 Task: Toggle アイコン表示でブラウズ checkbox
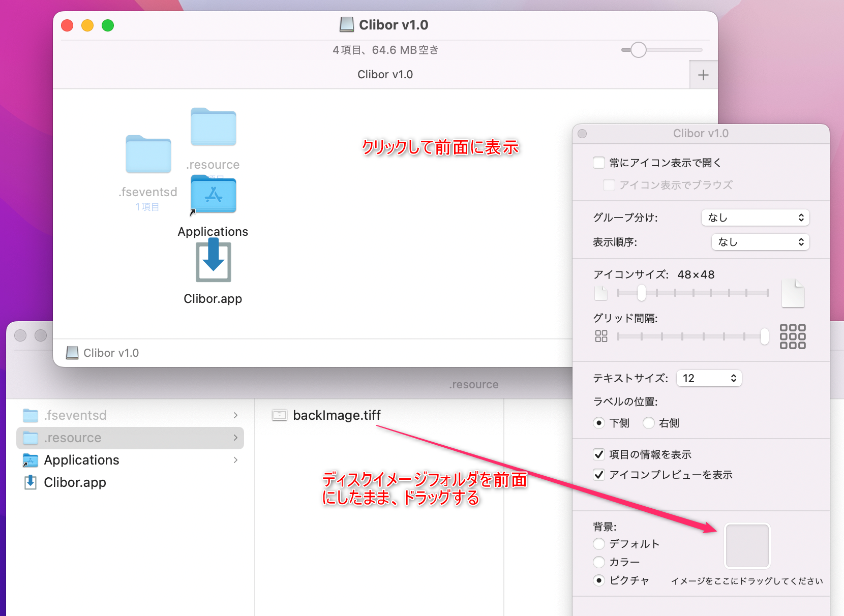609,185
